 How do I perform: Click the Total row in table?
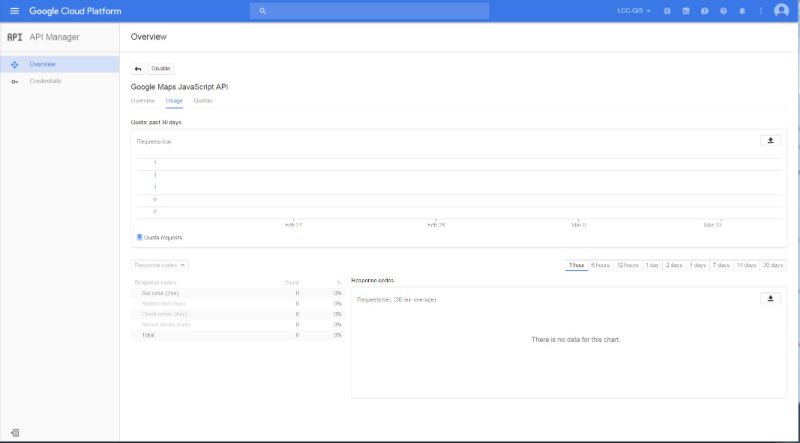point(238,335)
